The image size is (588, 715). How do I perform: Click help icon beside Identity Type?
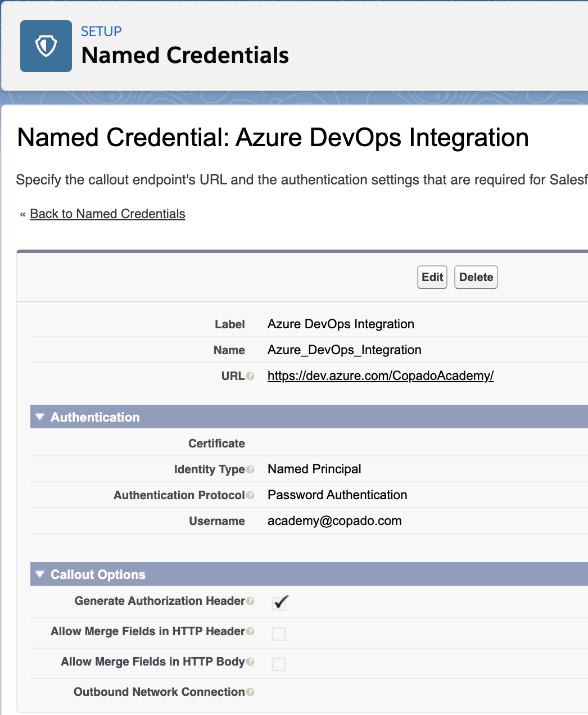coord(250,469)
